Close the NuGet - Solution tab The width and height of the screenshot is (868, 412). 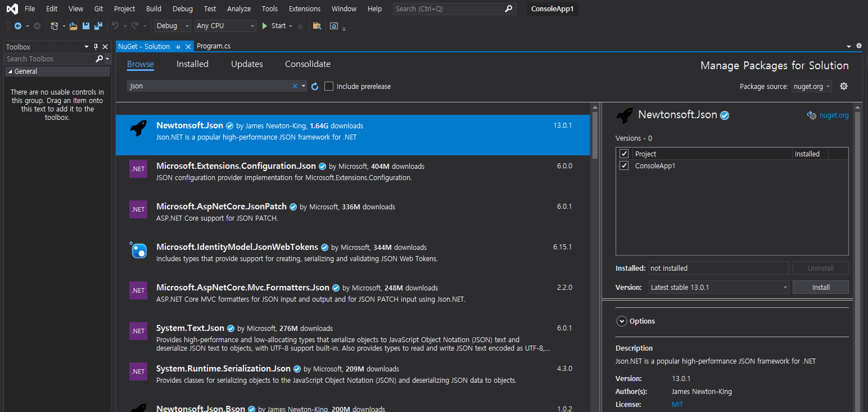pos(188,46)
